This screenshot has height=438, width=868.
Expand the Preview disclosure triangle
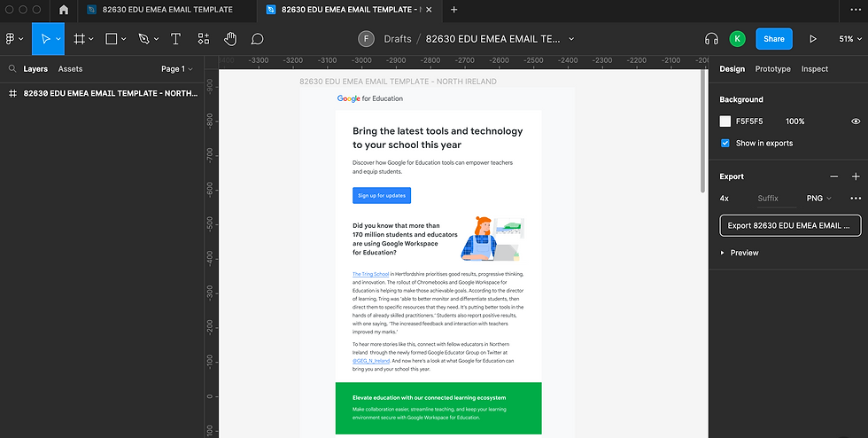click(x=723, y=253)
